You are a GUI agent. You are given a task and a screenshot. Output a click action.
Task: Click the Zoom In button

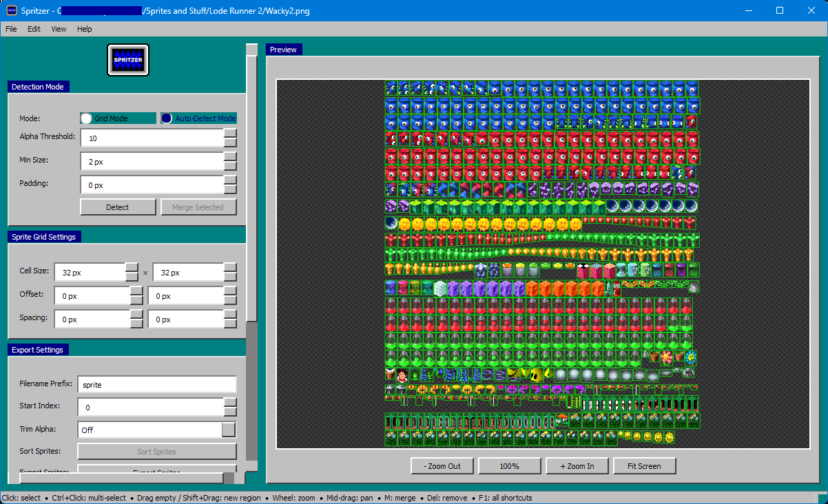tap(577, 466)
